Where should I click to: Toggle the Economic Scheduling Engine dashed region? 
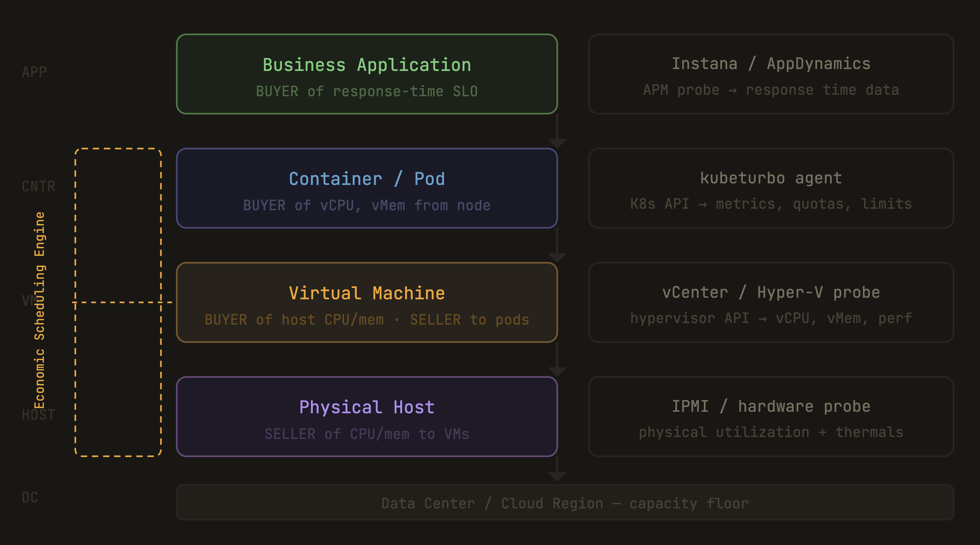[x=118, y=301]
